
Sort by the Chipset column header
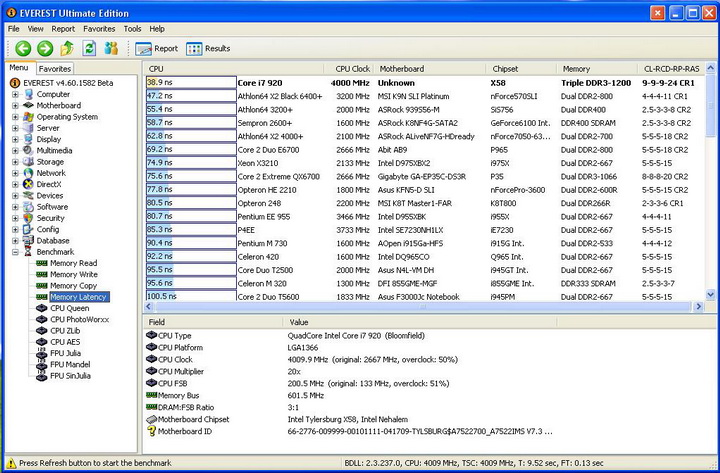521,69
